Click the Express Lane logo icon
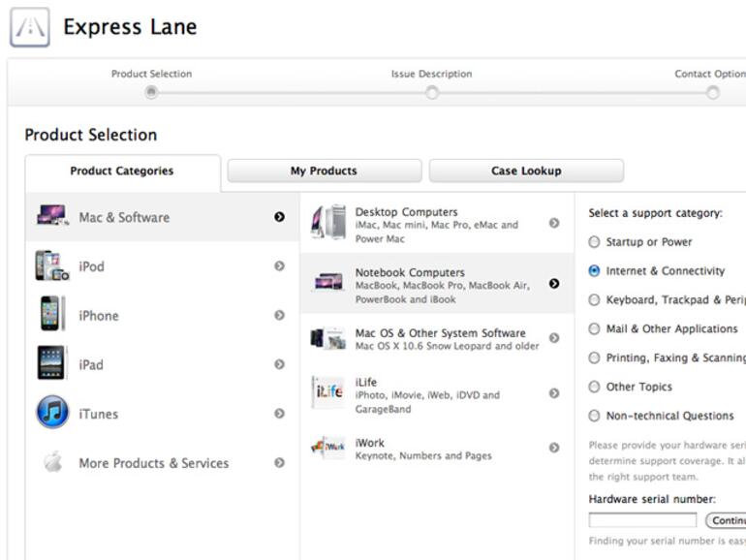 29,28
